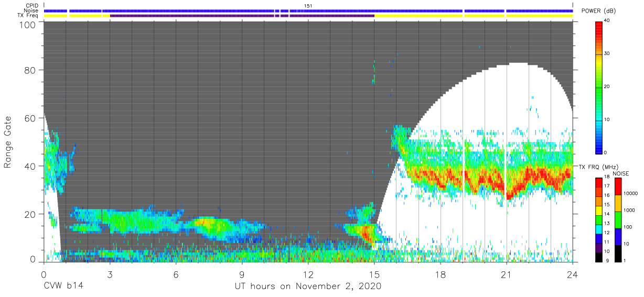This screenshot has height=297, width=644.
Task: Click the Range Gate axis title
Action: coord(8,142)
